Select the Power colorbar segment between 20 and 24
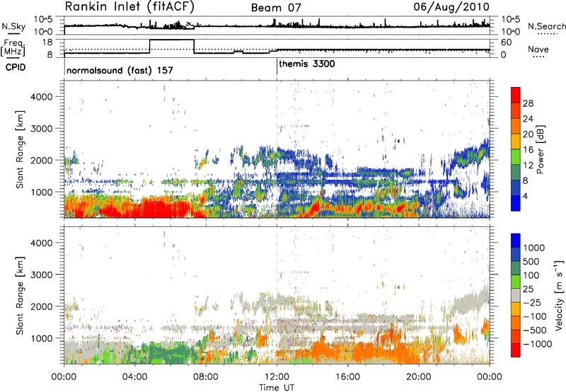566x392 pixels. pyautogui.click(x=516, y=126)
